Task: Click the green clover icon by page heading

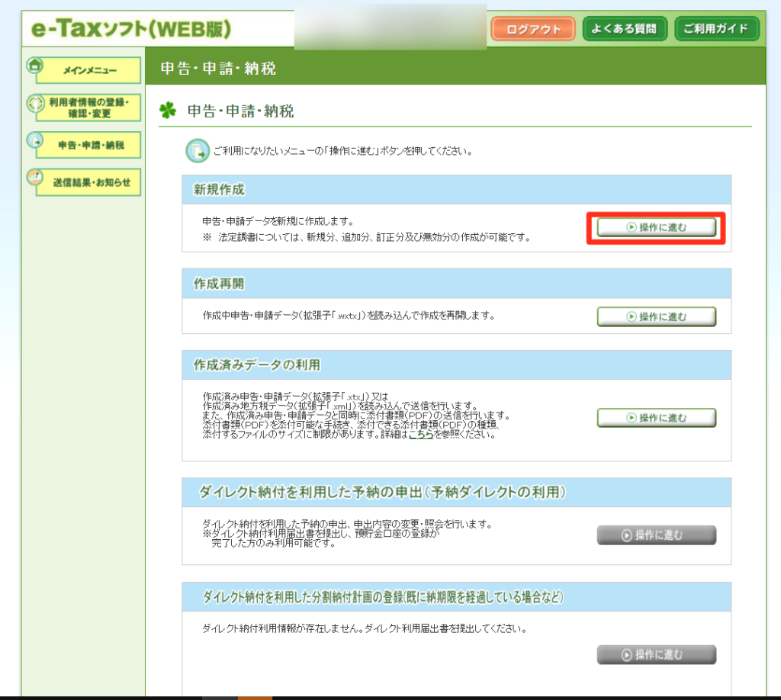Action: click(168, 111)
